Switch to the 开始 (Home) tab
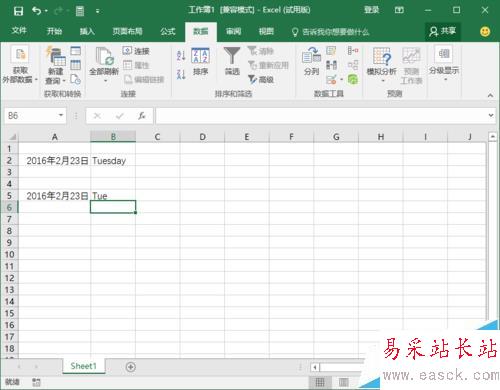The width and height of the screenshot is (500, 390). 54,31
